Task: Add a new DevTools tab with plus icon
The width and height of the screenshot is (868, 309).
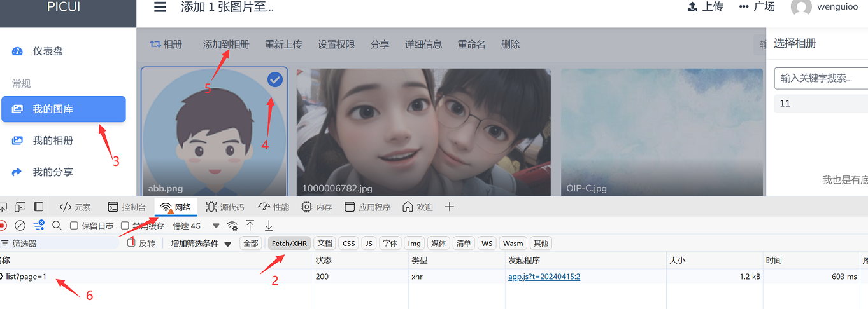Action: (450, 207)
